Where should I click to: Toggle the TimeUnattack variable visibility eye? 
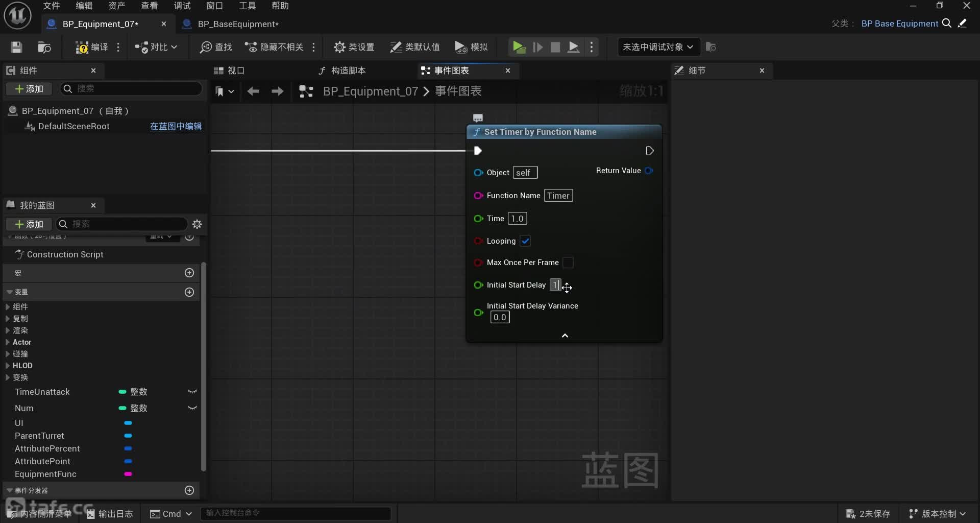click(192, 392)
